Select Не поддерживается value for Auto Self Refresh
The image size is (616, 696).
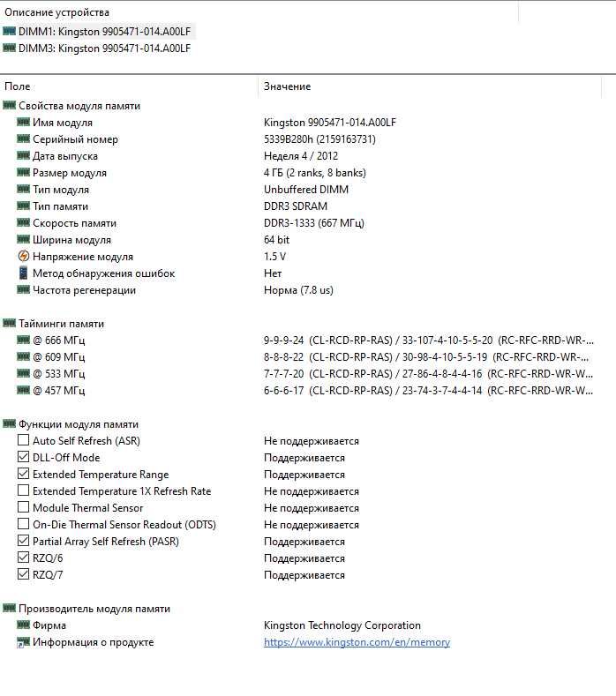pos(312,441)
